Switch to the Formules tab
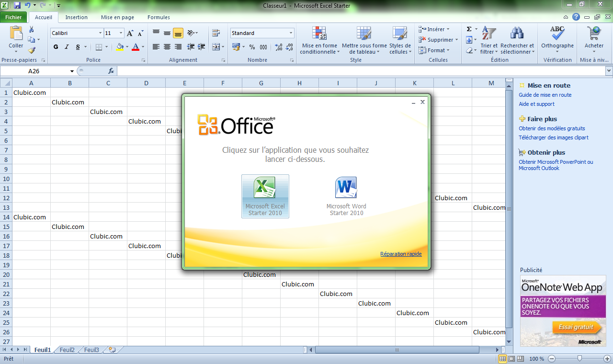The width and height of the screenshot is (613, 364). tap(159, 17)
